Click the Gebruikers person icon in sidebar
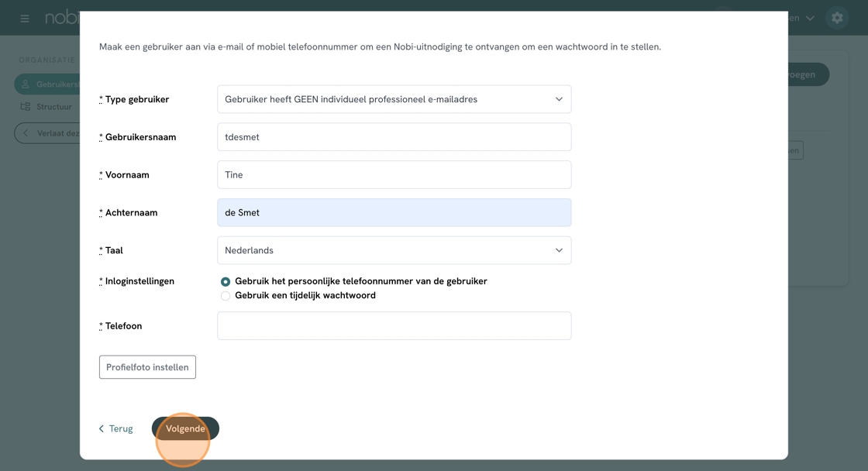Image resolution: width=868 pixels, height=471 pixels. (26, 84)
